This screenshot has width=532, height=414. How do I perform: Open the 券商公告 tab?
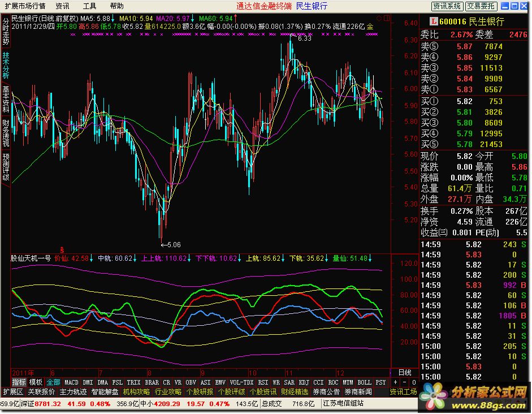click(326, 392)
